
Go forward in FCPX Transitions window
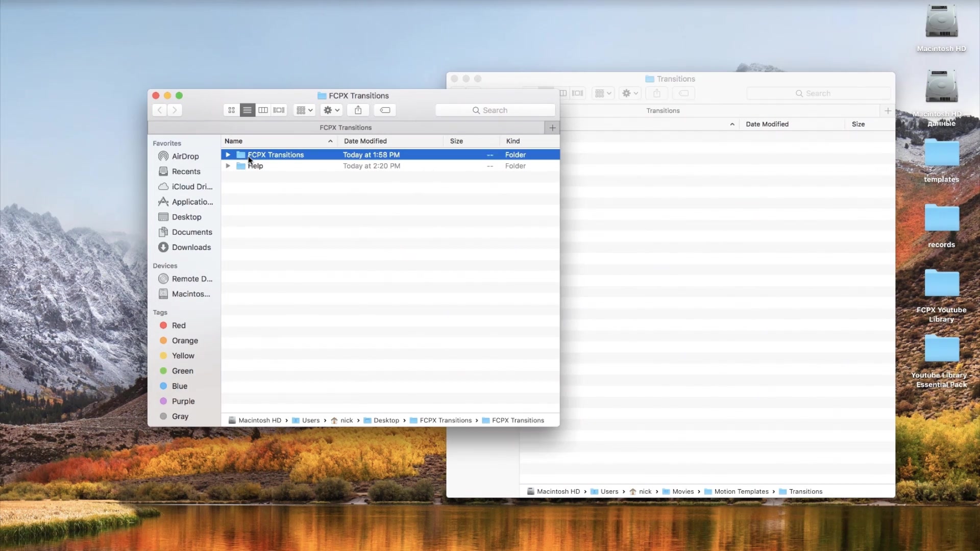point(175,110)
